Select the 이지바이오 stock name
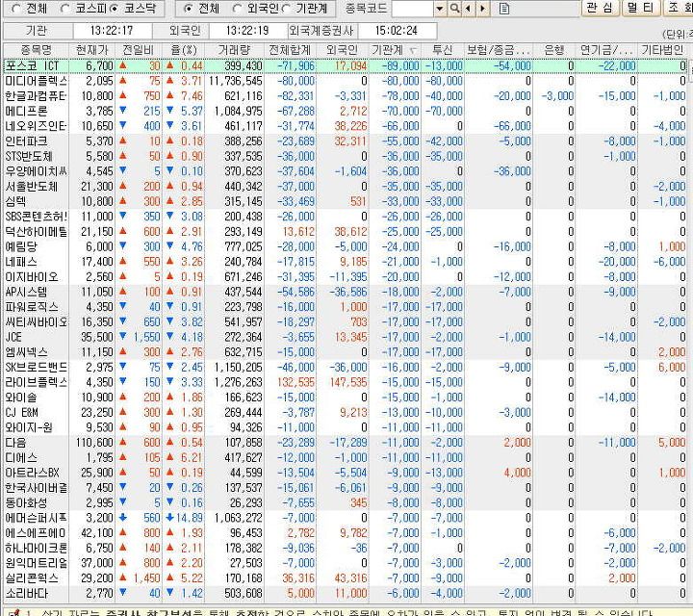This screenshot has height=616, width=693. tap(32, 276)
